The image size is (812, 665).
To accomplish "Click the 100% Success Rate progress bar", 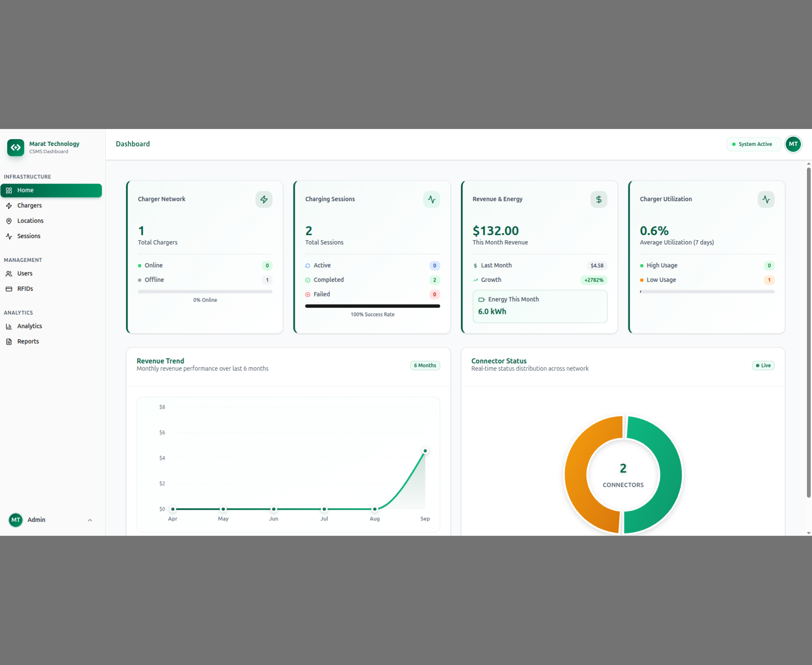I will point(372,306).
